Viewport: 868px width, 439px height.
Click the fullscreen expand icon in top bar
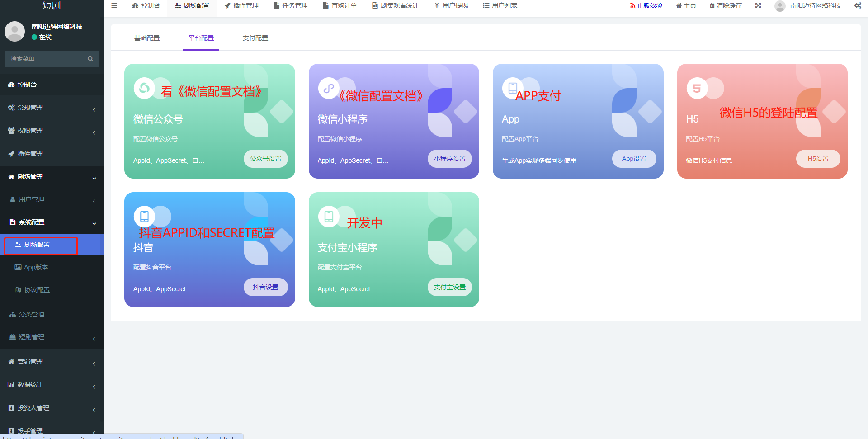[758, 5]
